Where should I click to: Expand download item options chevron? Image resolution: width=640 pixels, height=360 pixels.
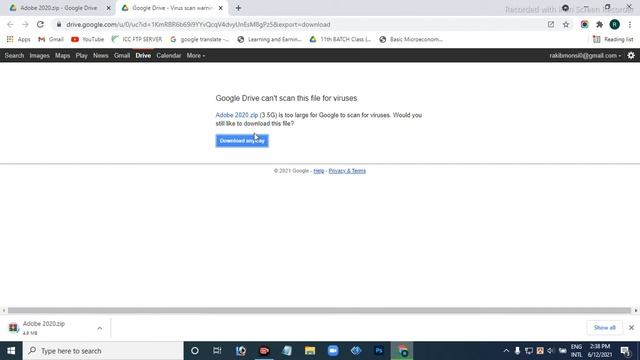tap(100, 328)
